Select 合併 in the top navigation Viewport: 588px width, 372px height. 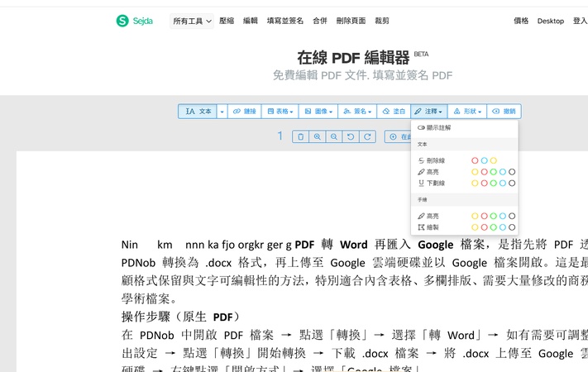point(320,21)
